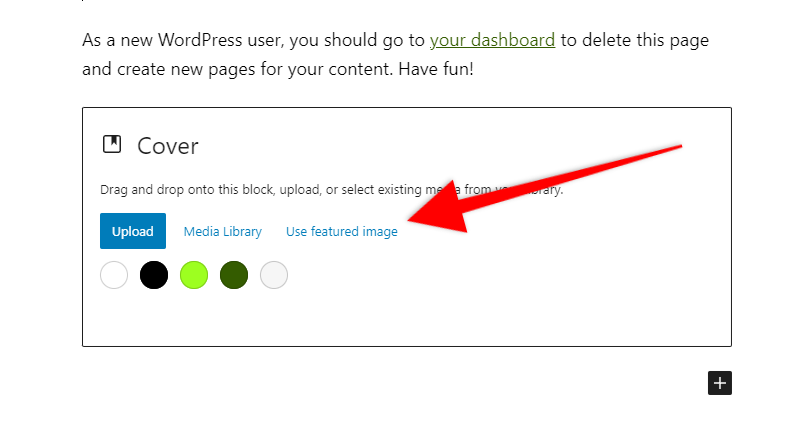Screen dimensions: 793x424
Task: Click the Drag and drop instruction text
Action: point(331,190)
